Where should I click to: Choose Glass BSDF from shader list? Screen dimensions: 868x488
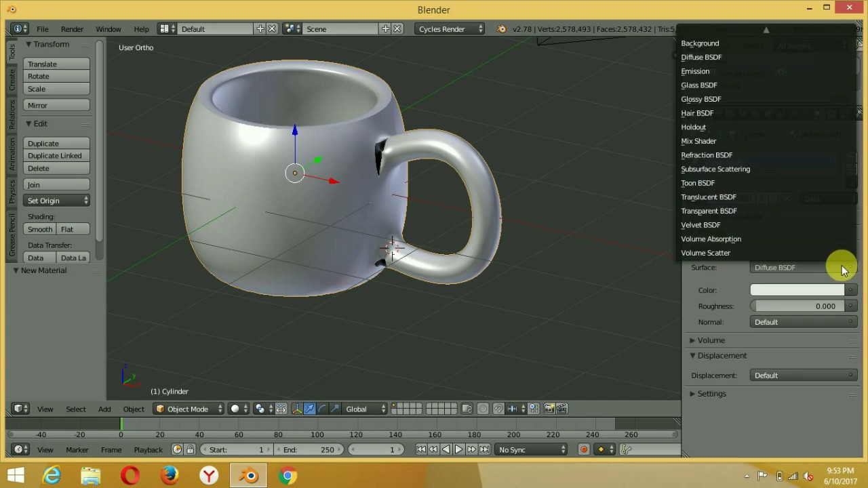coord(698,85)
